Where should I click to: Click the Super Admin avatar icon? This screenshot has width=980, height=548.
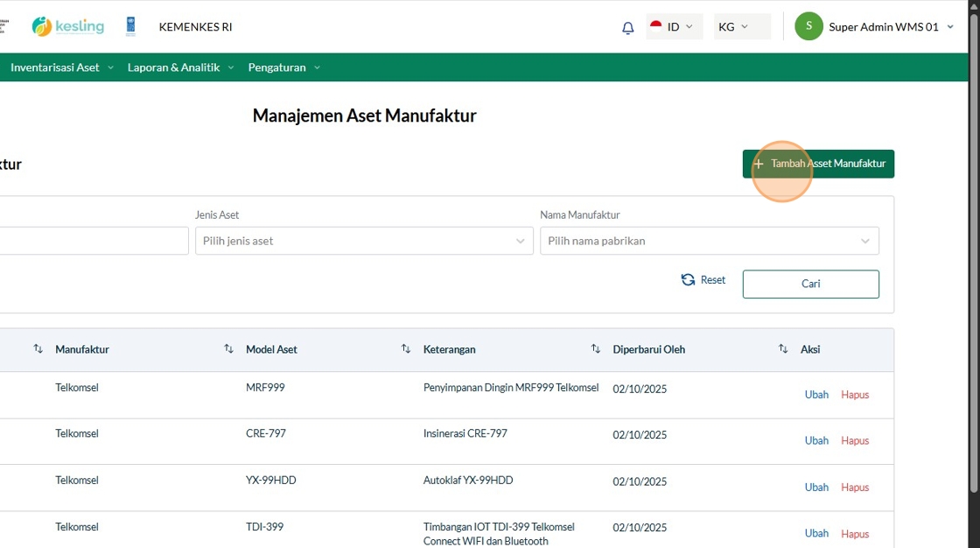808,26
